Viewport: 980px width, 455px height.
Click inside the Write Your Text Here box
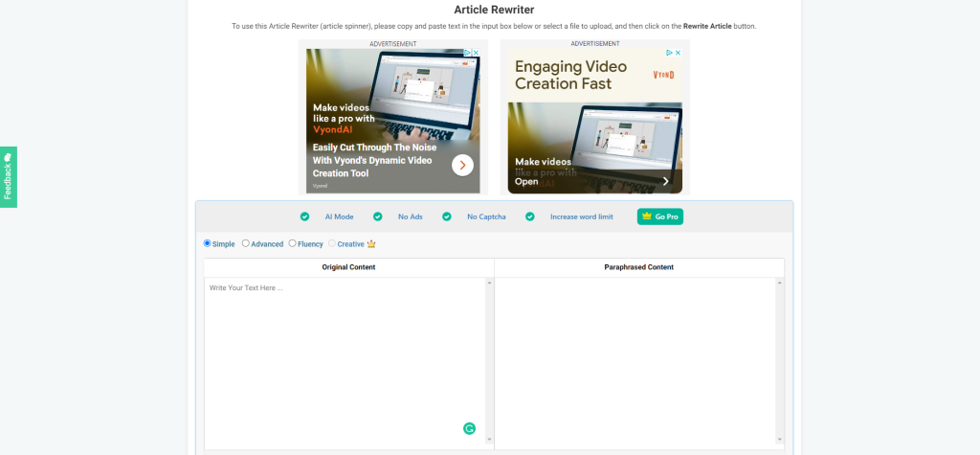click(345, 363)
